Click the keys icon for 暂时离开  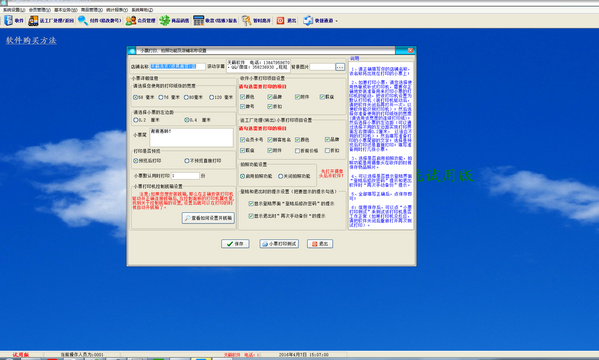tap(246, 20)
